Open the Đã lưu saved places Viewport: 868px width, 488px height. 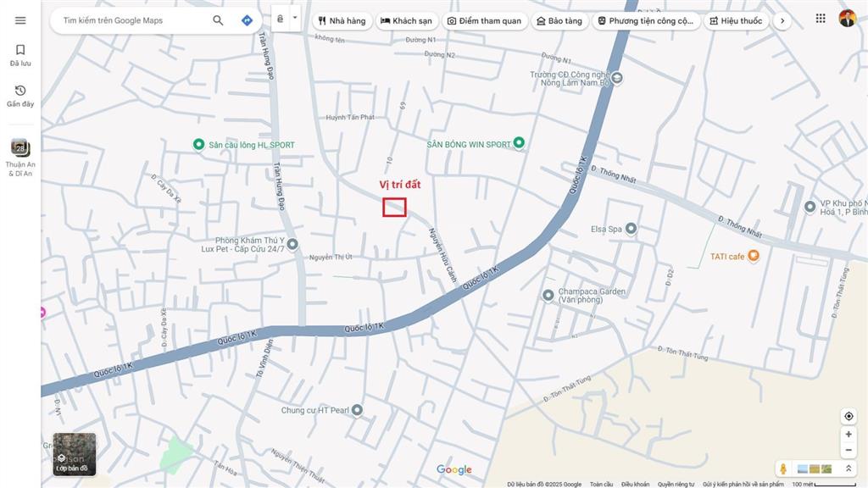pos(20,55)
